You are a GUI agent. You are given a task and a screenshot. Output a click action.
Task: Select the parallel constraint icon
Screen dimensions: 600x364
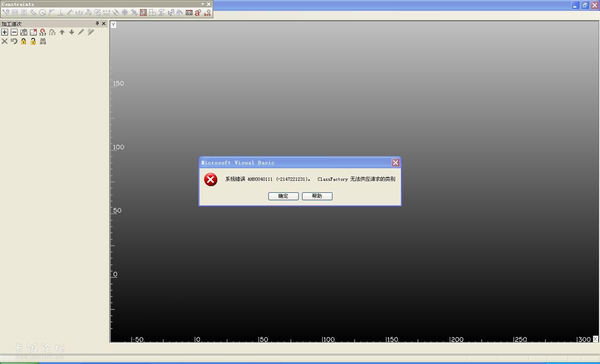coord(33,12)
